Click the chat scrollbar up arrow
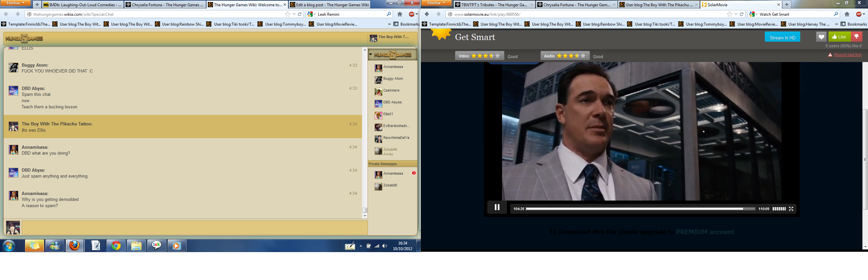 pyautogui.click(x=365, y=50)
